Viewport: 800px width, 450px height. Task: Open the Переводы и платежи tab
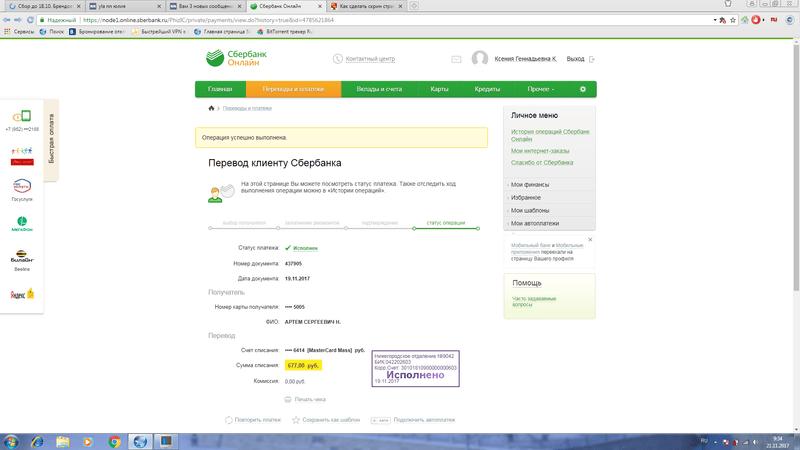point(293,89)
